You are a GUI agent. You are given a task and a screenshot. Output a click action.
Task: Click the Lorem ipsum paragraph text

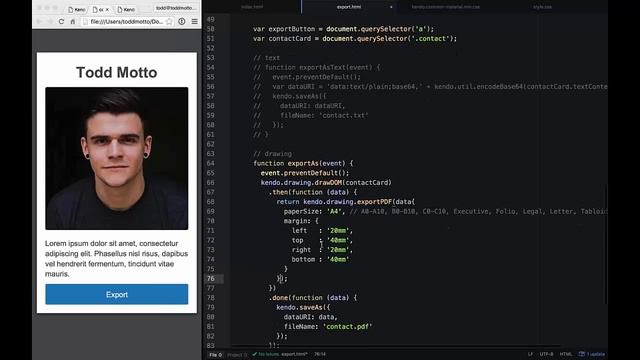tap(116, 259)
